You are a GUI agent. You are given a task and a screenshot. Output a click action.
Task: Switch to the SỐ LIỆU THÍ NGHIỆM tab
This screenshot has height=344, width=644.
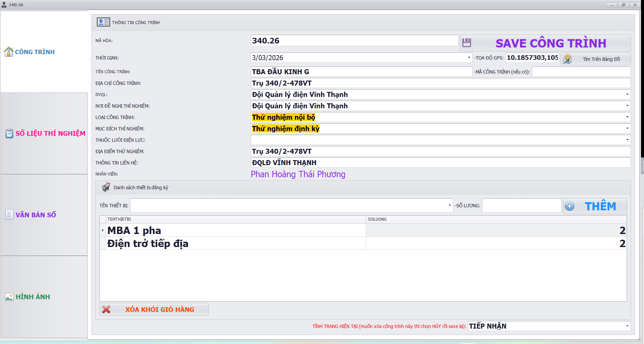(x=50, y=133)
